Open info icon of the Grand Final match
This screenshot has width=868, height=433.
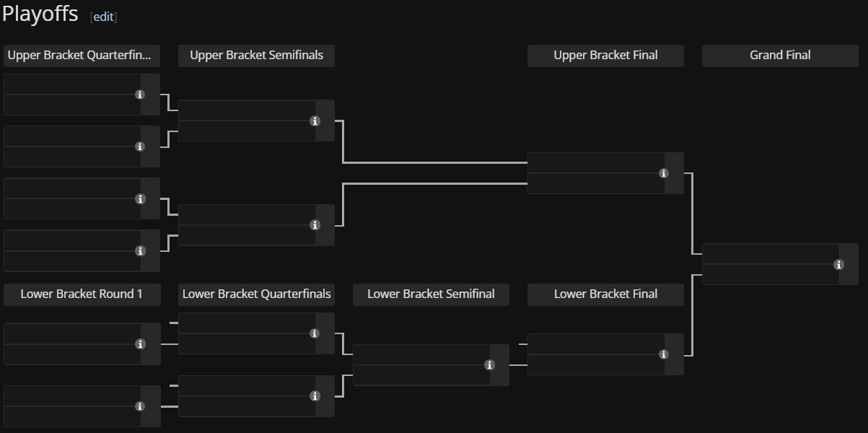coord(838,265)
